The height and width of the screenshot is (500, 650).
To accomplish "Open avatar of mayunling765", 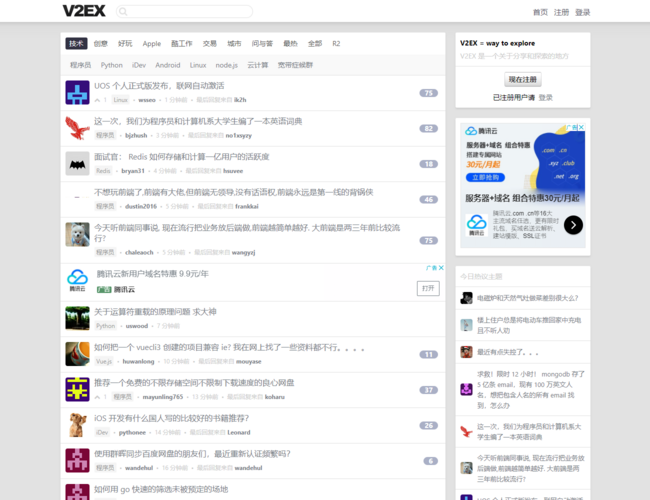I will [78, 389].
